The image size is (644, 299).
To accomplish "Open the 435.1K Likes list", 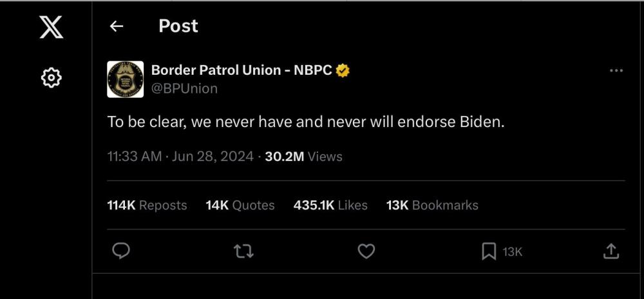I will click(330, 205).
